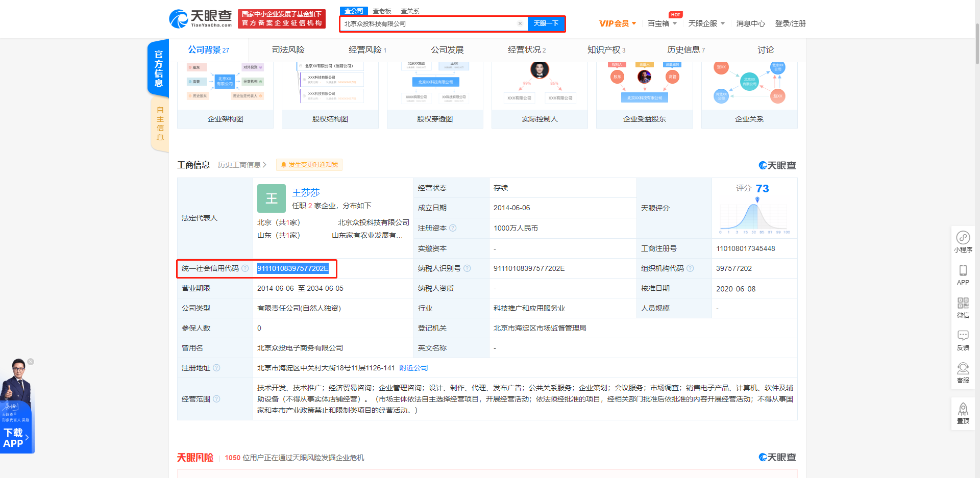Viewport: 980px width, 478px height.
Task: Open the 微信 QR code icon
Action: 963,307
